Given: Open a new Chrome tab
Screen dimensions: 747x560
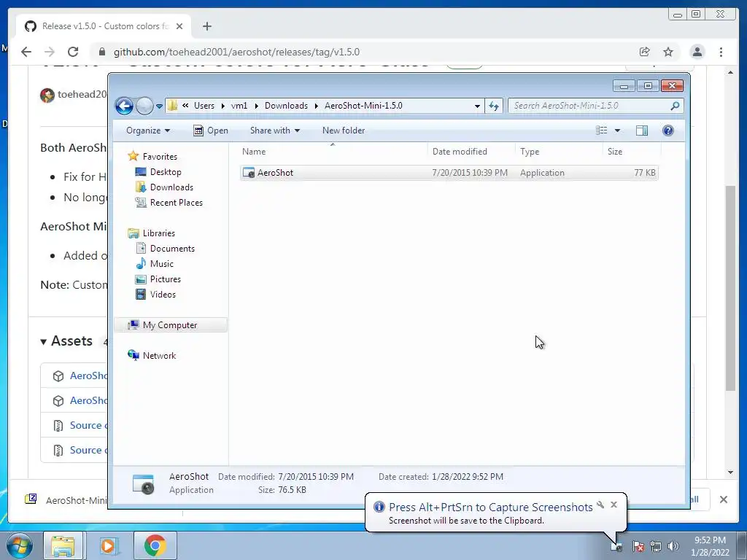Looking at the screenshot, I should click(x=206, y=26).
